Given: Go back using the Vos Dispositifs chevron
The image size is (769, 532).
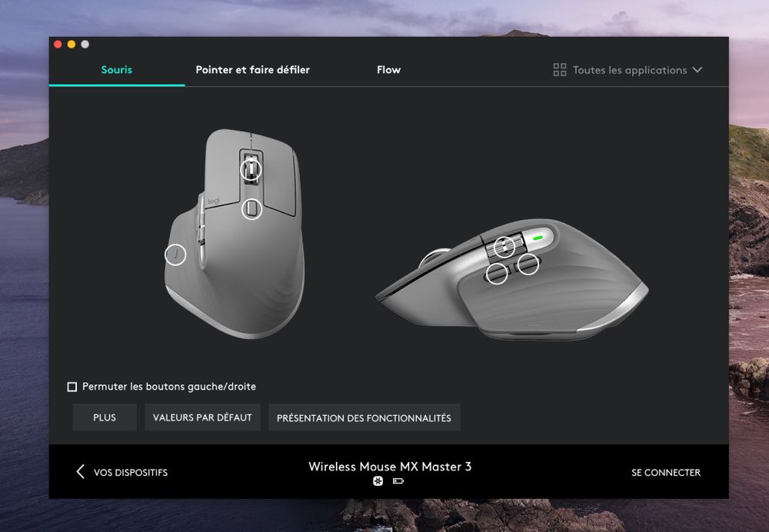Looking at the screenshot, I should click(81, 472).
